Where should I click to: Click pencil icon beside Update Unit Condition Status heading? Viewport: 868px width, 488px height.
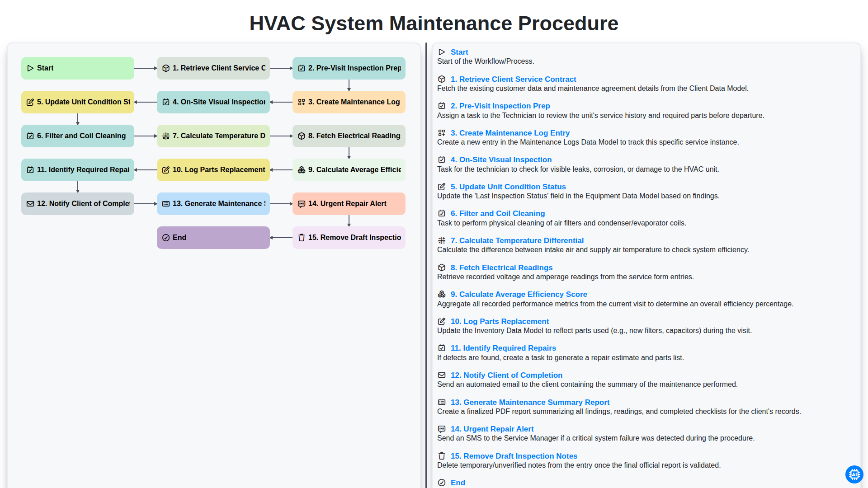click(442, 187)
